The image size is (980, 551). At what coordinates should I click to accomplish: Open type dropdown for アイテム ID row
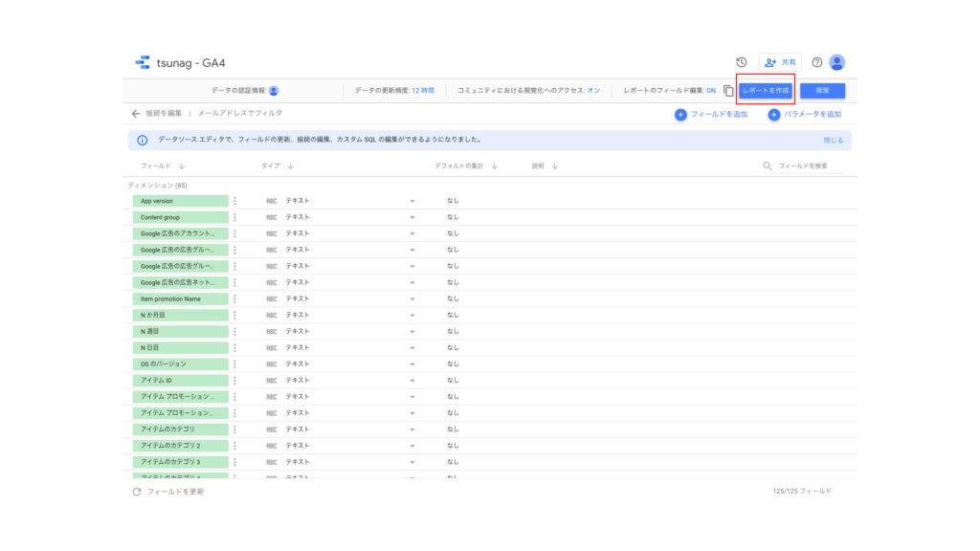point(412,381)
